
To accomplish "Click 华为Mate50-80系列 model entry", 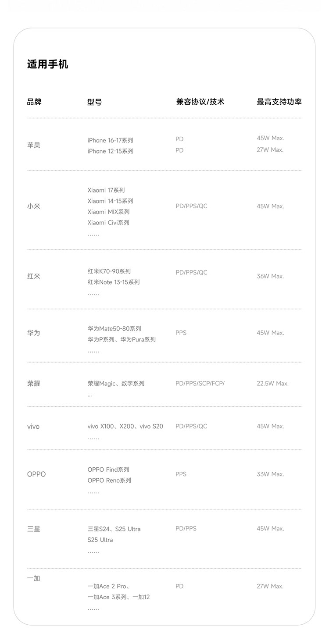I will pos(114,329).
